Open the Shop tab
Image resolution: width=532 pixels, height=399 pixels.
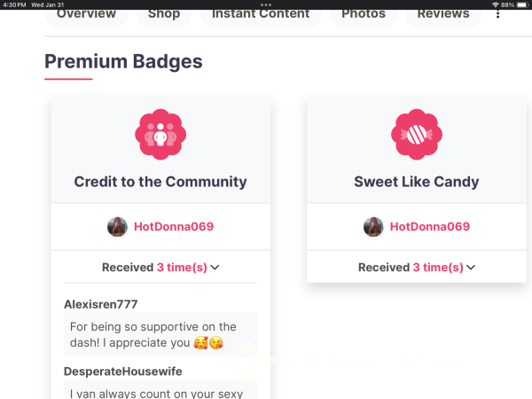pyautogui.click(x=164, y=14)
